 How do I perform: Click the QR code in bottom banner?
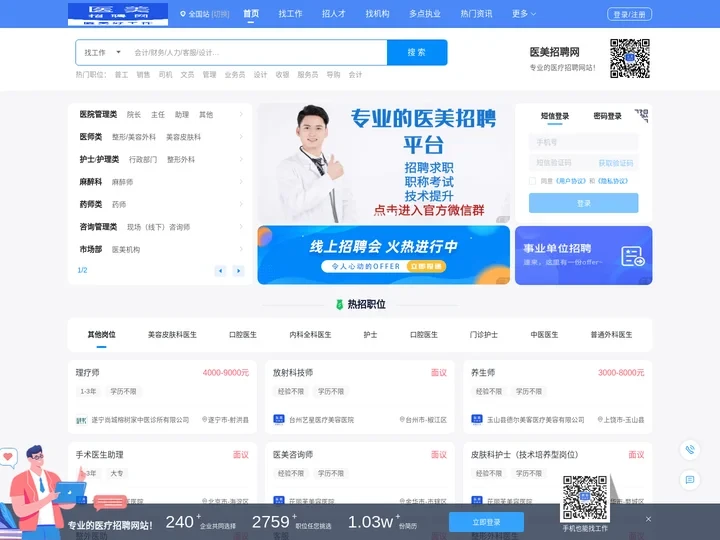pyautogui.click(x=585, y=498)
